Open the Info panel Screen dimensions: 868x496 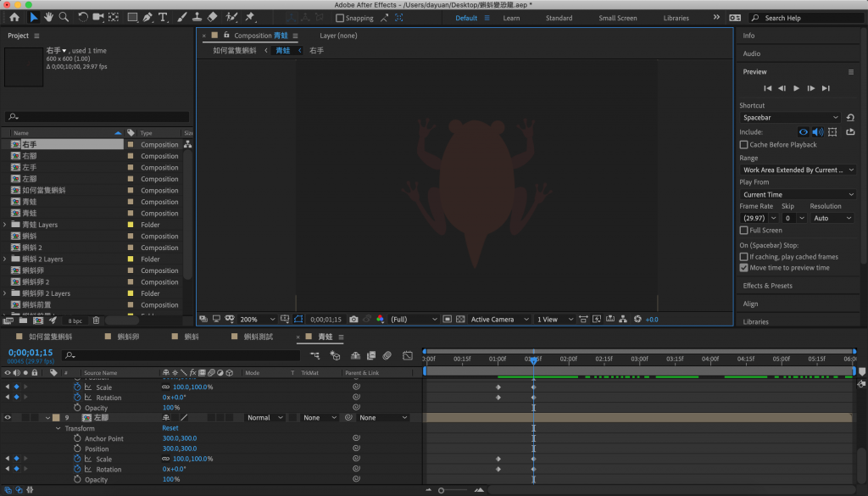[x=748, y=36]
